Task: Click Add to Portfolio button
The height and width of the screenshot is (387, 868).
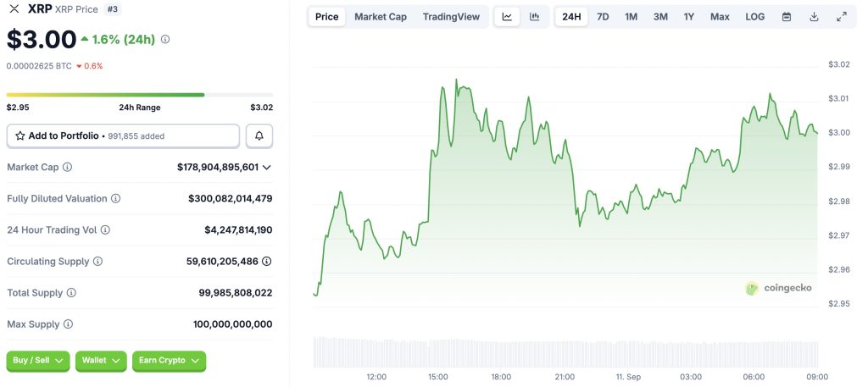Action: [x=123, y=136]
